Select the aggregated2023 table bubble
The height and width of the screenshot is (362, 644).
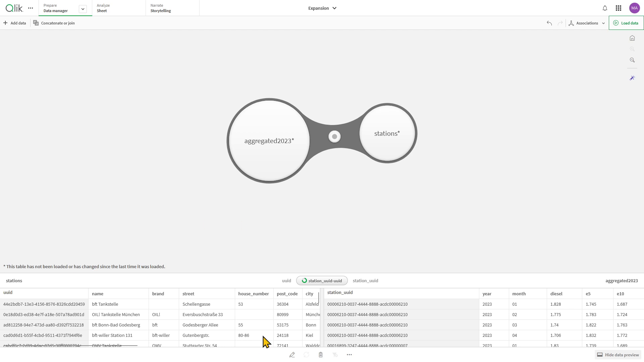(269, 141)
